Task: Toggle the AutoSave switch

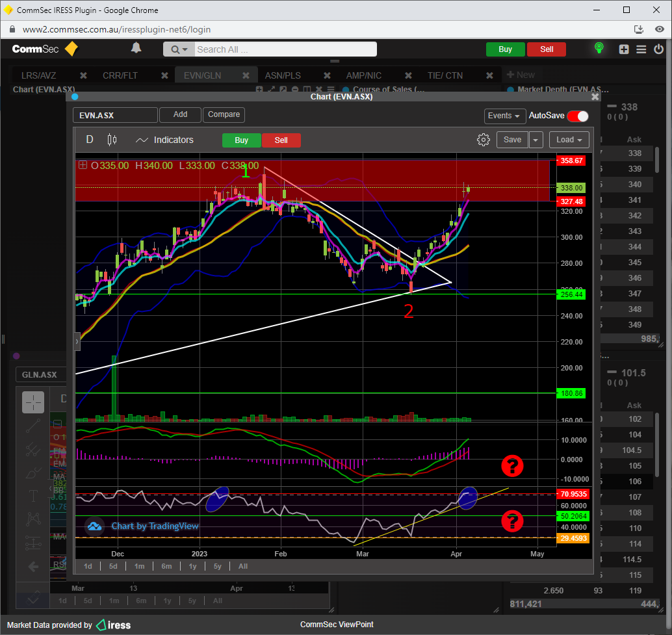Action: tap(577, 116)
